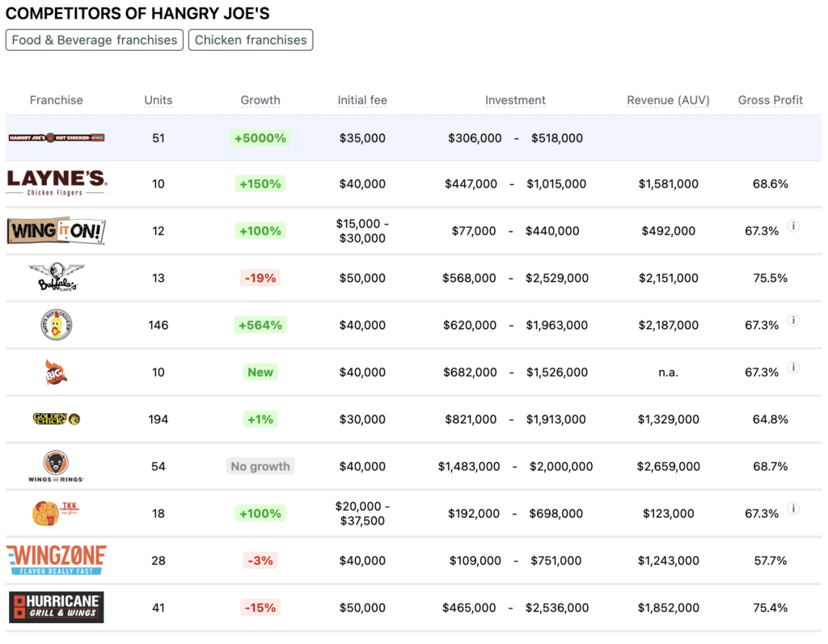Viewport: 828px width, 644px height.
Task: Select the Wingzone logo
Action: click(x=57, y=560)
